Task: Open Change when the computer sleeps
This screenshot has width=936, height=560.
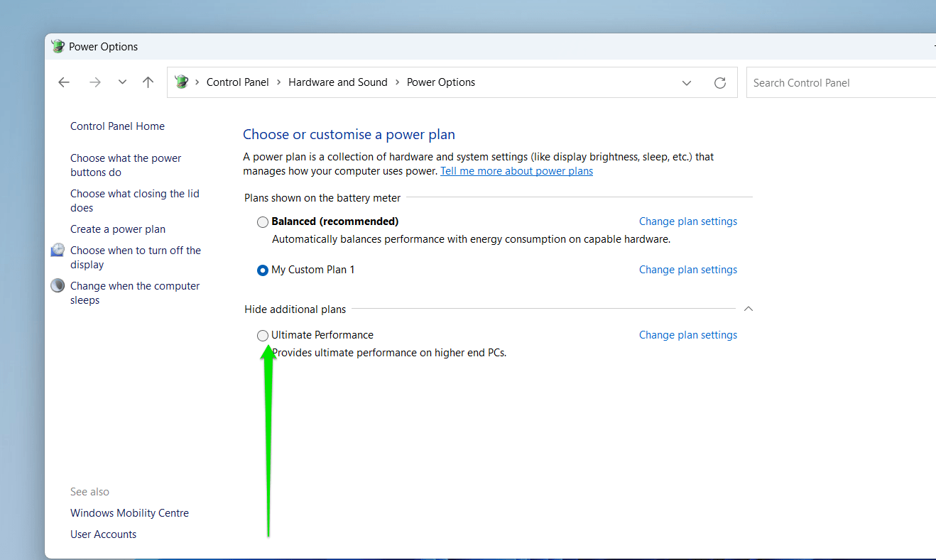Action: pos(135,293)
